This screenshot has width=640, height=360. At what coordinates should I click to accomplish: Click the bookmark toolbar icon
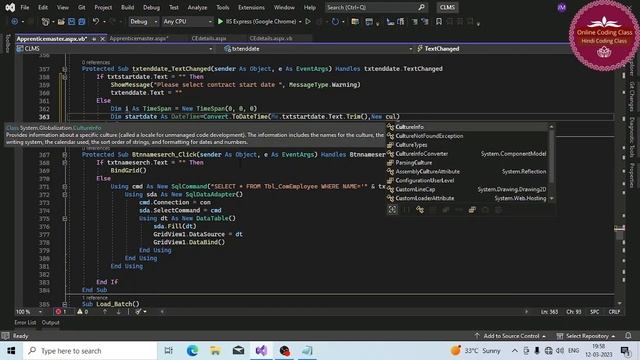tap(439, 22)
